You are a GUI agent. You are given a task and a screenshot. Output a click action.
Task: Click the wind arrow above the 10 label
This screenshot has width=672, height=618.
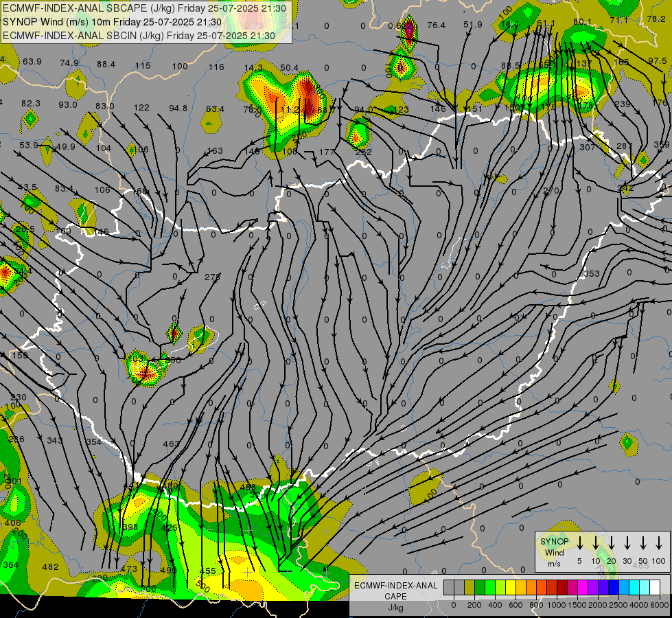point(596,543)
